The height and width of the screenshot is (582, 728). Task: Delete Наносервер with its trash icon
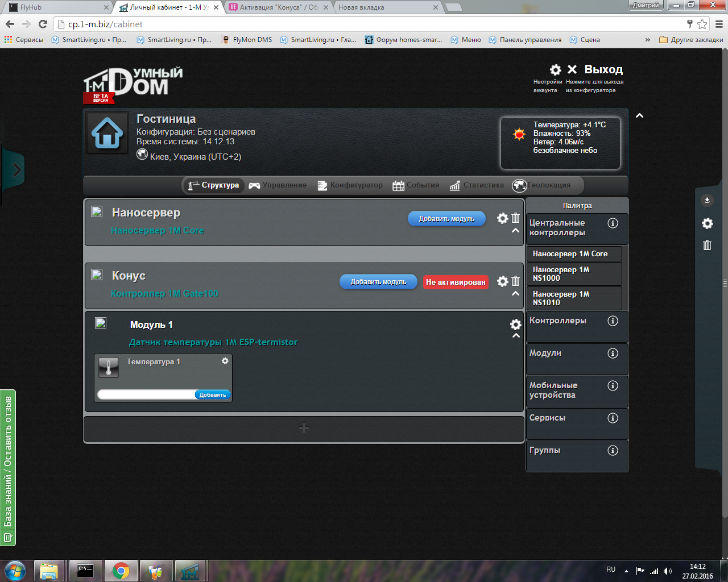tap(515, 218)
